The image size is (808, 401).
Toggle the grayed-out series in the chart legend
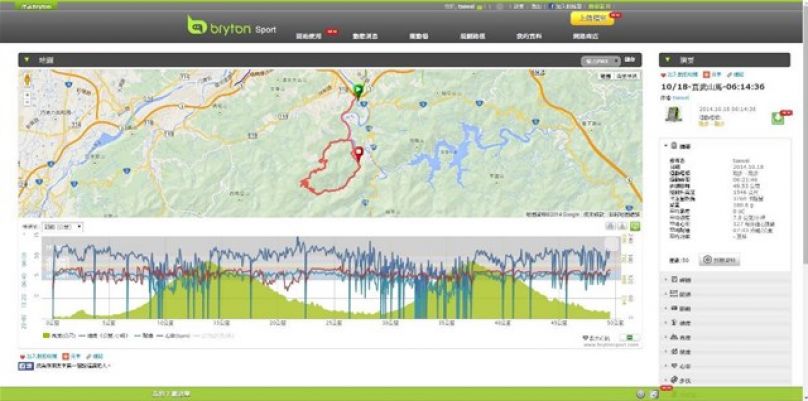[x=213, y=336]
